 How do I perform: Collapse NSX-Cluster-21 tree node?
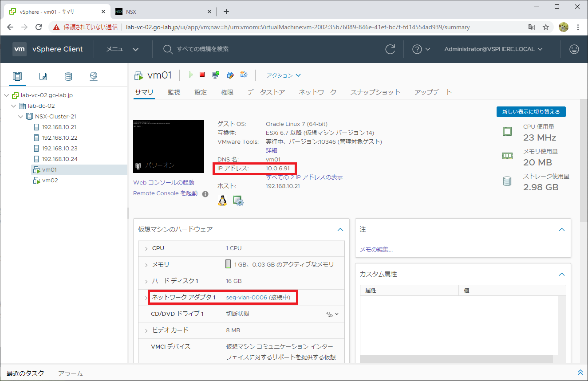pos(20,117)
